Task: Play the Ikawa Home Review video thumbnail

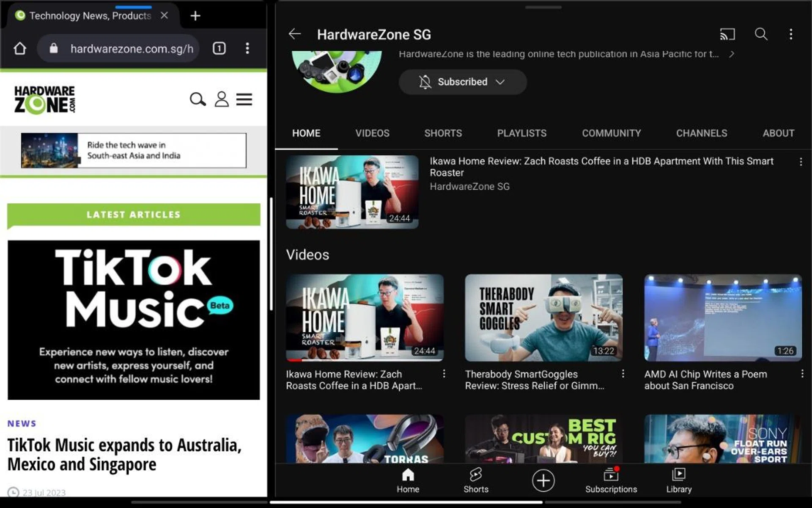Action: [x=352, y=192]
